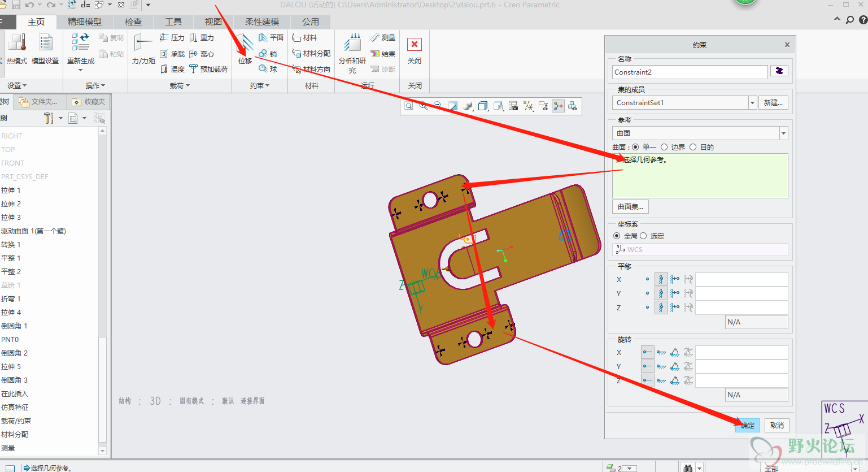The image size is (868, 472).
Task: Select the 目的 (intent) surface radio button
Action: [693, 147]
